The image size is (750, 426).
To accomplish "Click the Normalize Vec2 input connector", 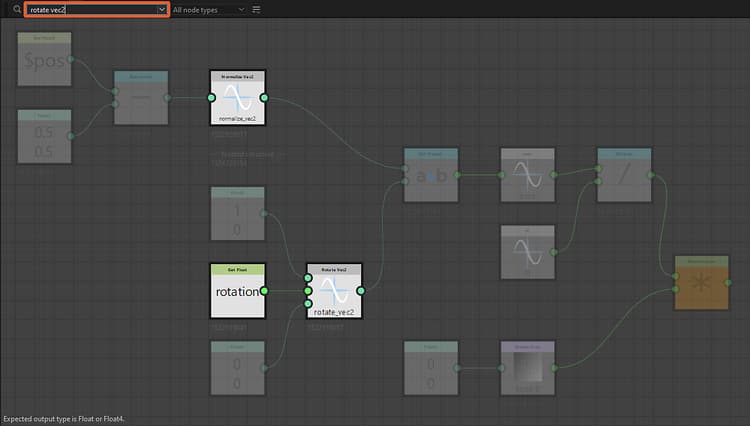I will (211, 98).
